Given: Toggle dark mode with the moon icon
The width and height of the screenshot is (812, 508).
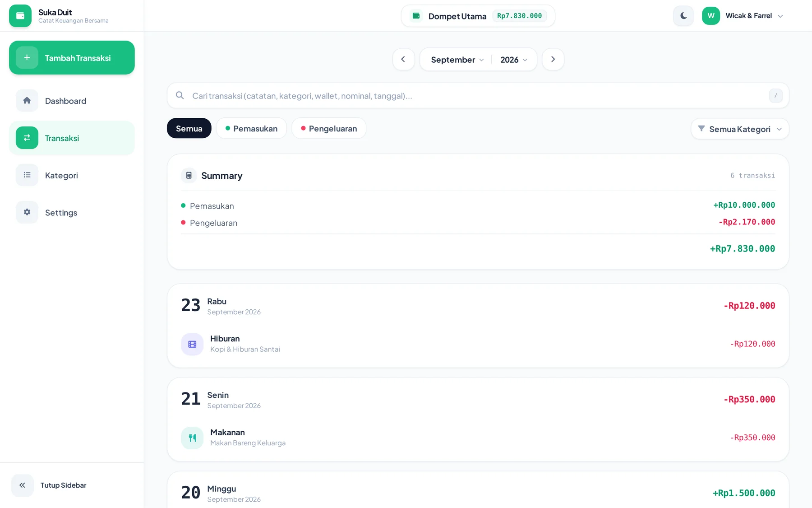Looking at the screenshot, I should 683,16.
